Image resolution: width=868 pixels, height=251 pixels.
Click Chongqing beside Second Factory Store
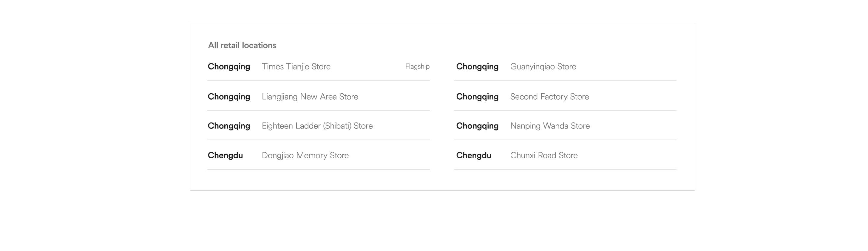tap(477, 97)
